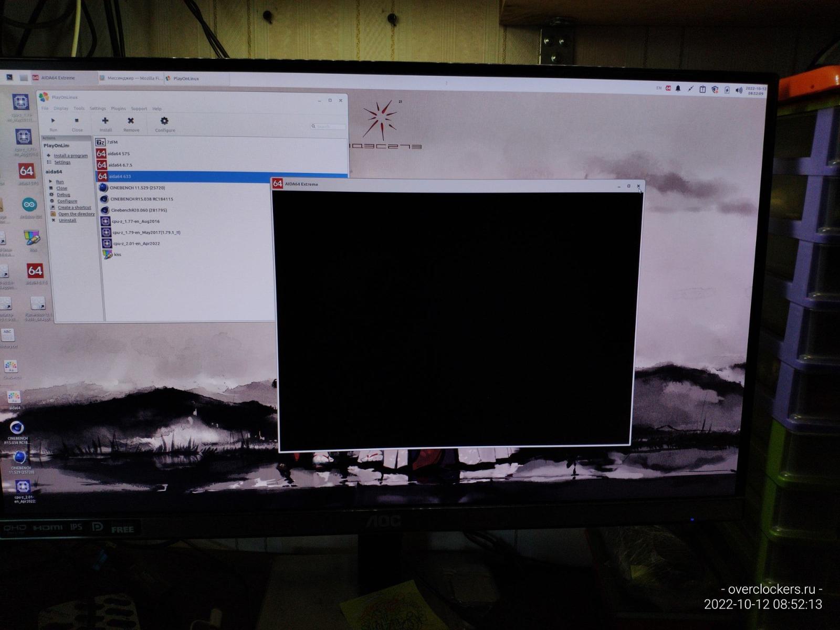The image size is (840, 630).
Task: Click the Close link in the aida64 actions
Action: (62, 188)
